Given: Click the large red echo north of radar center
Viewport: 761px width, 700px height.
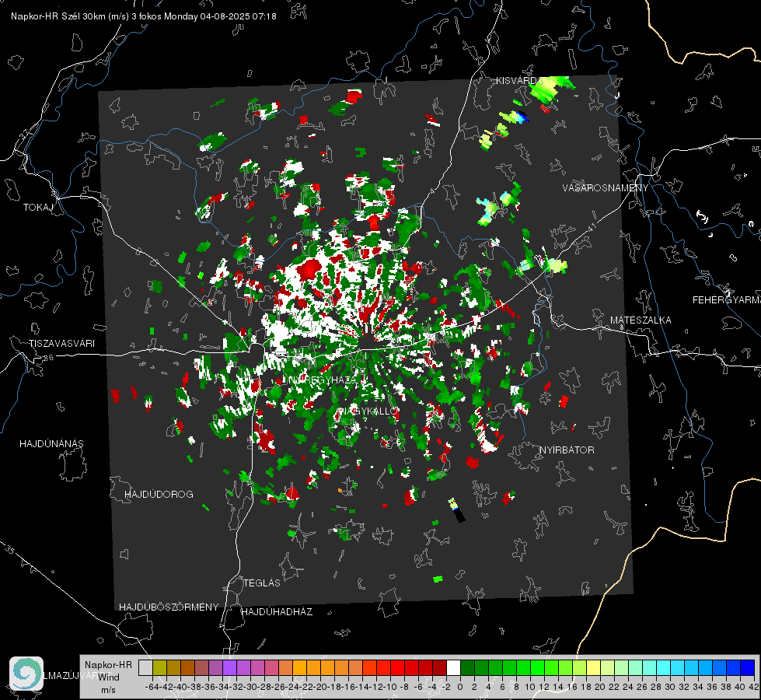Looking at the screenshot, I should 310,268.
